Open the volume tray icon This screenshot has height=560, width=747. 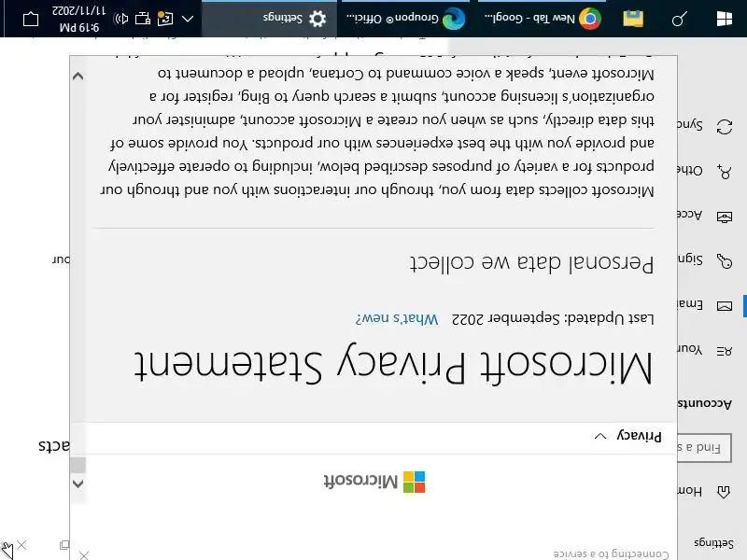coord(121,19)
